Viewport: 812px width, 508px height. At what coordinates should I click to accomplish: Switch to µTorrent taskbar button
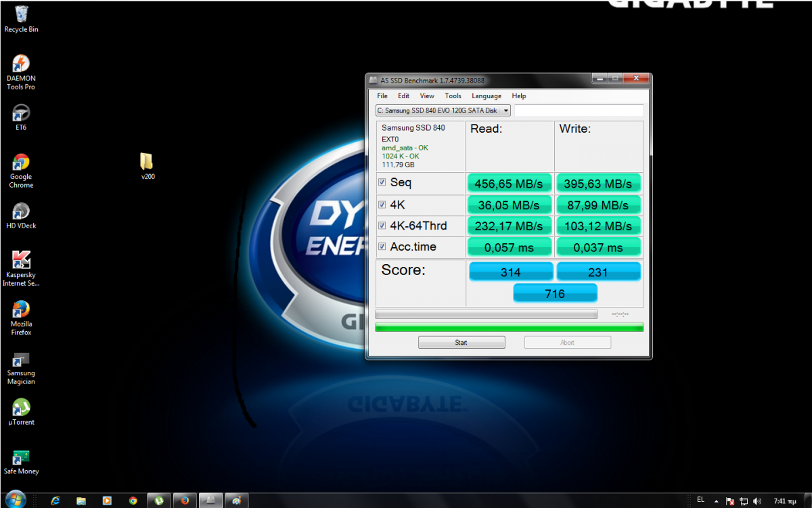[159, 501]
